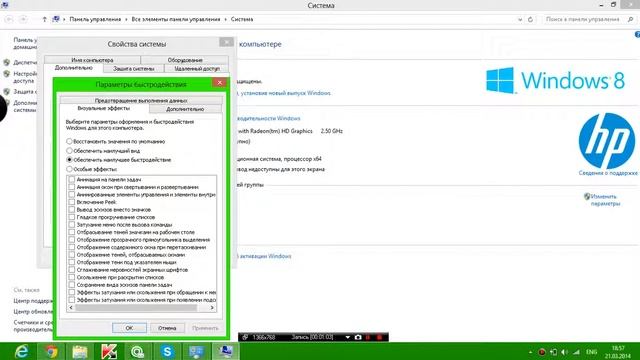Enable checkbox Отображение тени под указателем мыши
This screenshot has height=360, width=640.
(x=72, y=262)
